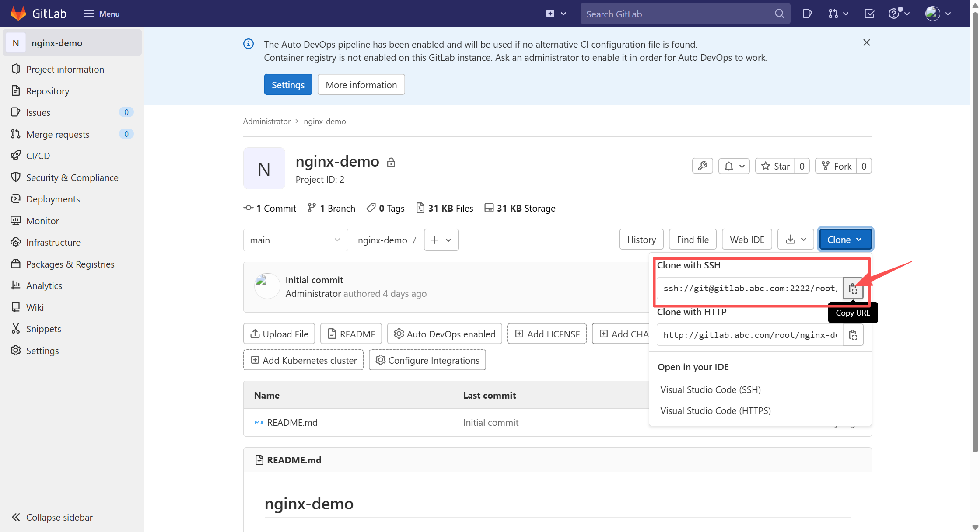Open the Help menu dropdown

[899, 14]
